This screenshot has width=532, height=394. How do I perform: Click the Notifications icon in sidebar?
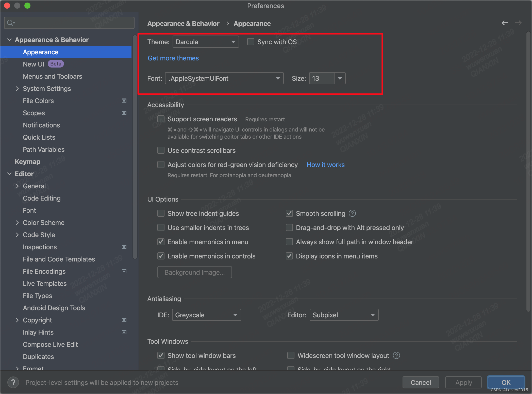41,125
